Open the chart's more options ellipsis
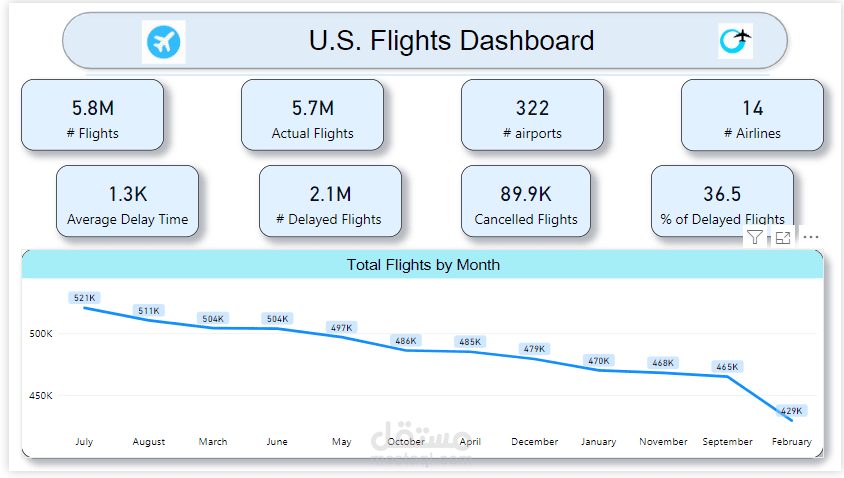Viewport: 844px width, 478px height. pyautogui.click(x=811, y=237)
